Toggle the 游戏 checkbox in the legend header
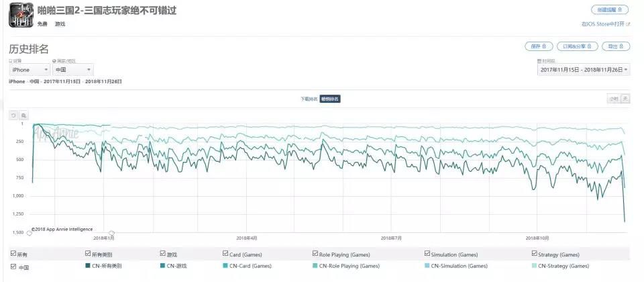 (162, 253)
